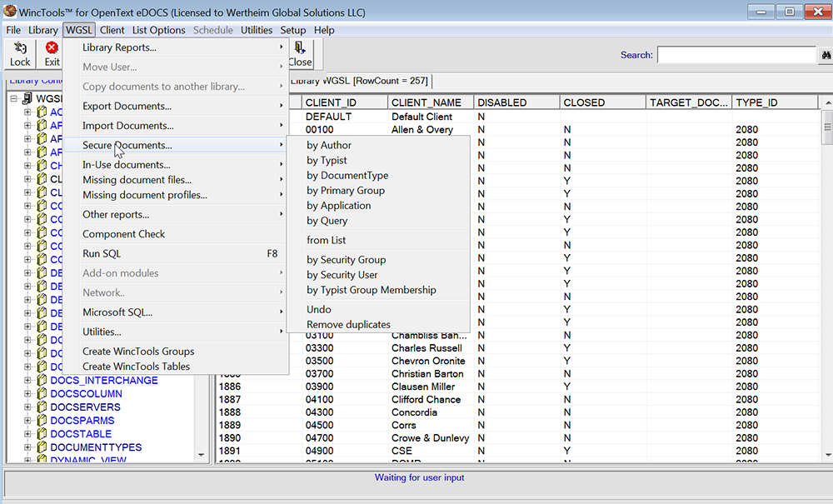The width and height of the screenshot is (833, 504).
Task: Expand the DOCSERVERS tree node
Action: pos(27,407)
